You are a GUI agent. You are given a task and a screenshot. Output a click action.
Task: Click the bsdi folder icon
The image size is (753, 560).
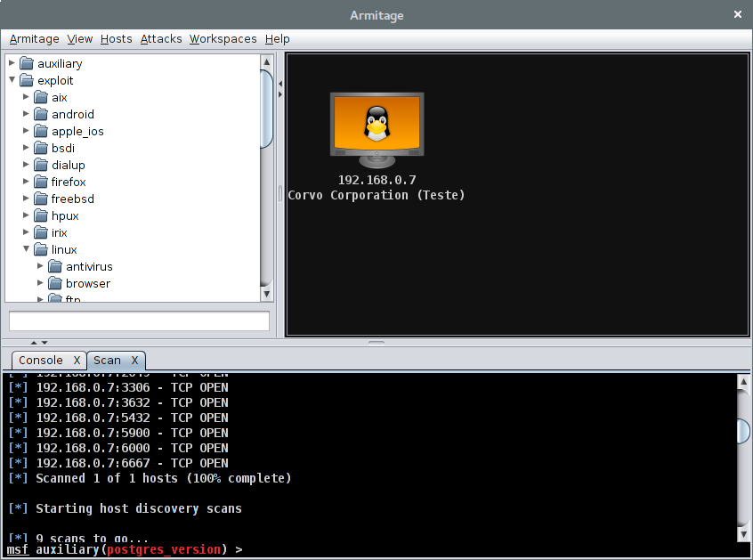(x=41, y=148)
